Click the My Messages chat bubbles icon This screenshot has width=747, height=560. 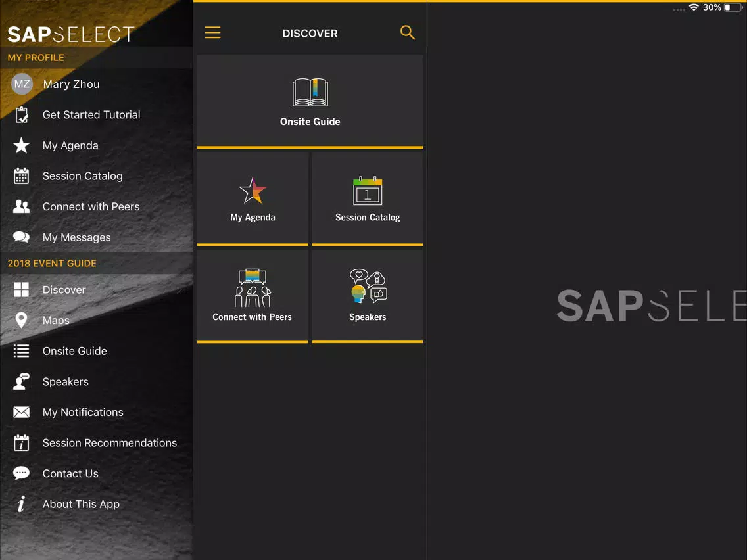tap(22, 237)
